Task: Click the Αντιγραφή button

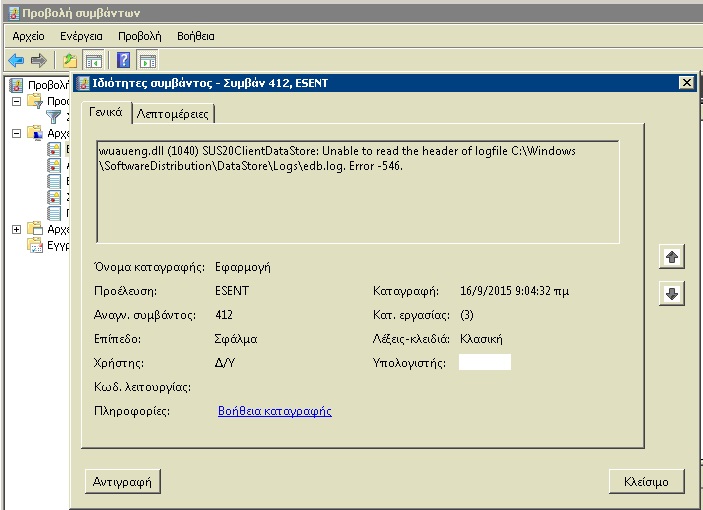Action: pyautogui.click(x=122, y=482)
